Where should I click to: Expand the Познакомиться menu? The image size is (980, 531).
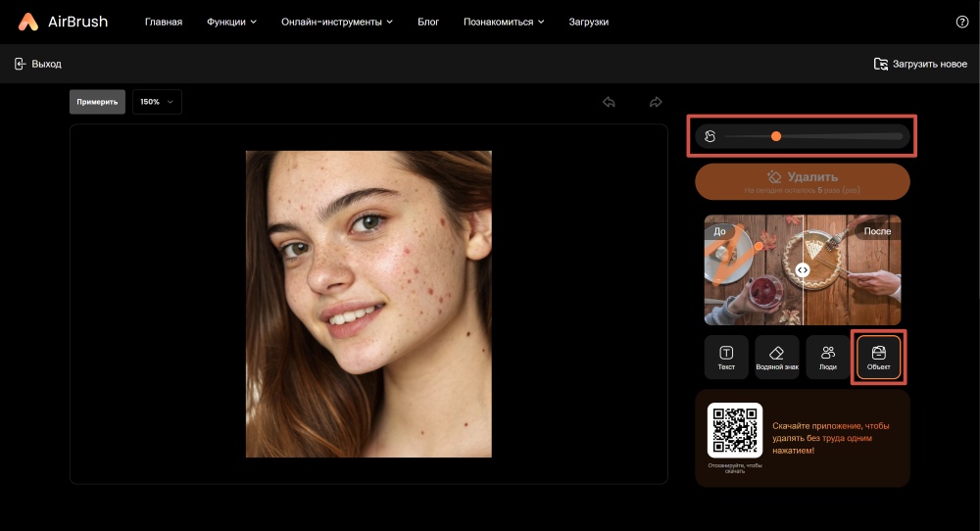click(x=504, y=22)
